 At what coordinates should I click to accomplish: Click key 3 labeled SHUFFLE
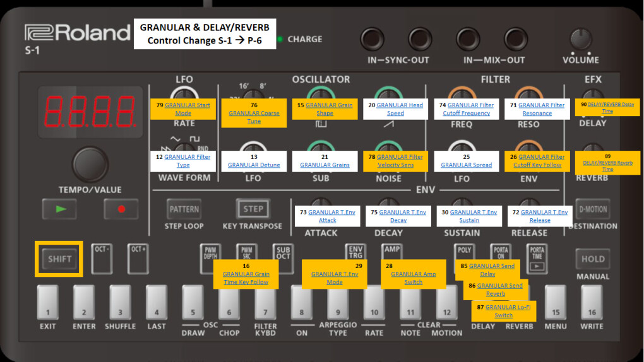120,302
